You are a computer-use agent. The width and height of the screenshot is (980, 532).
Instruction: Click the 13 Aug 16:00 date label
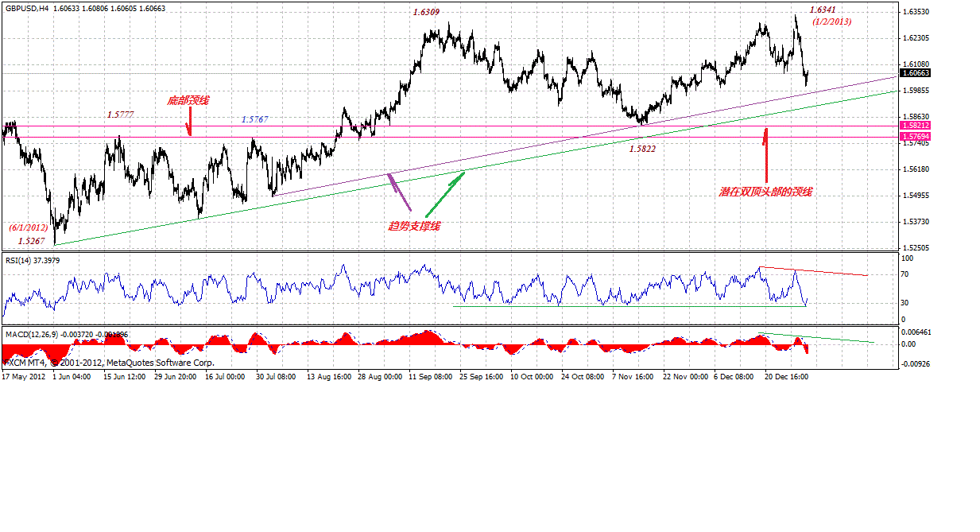[x=328, y=375]
